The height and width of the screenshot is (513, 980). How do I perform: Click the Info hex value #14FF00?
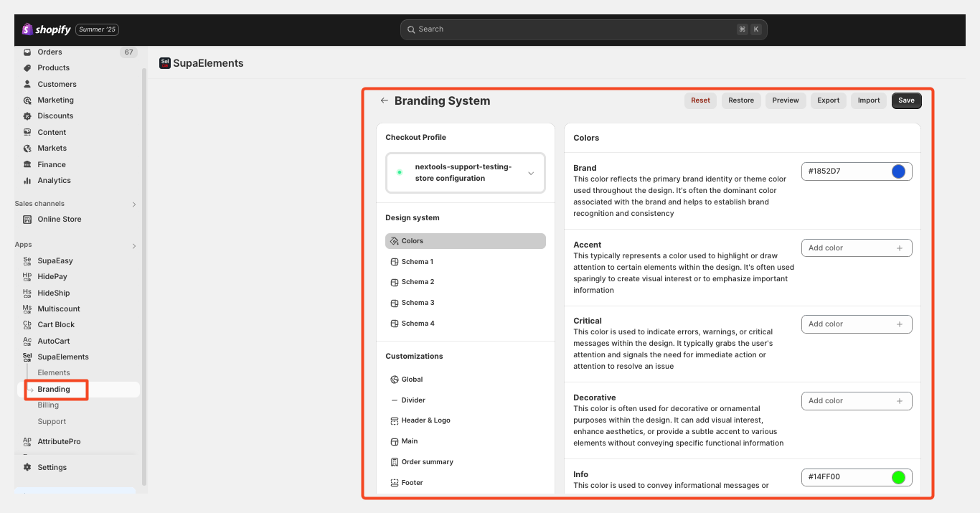point(824,477)
